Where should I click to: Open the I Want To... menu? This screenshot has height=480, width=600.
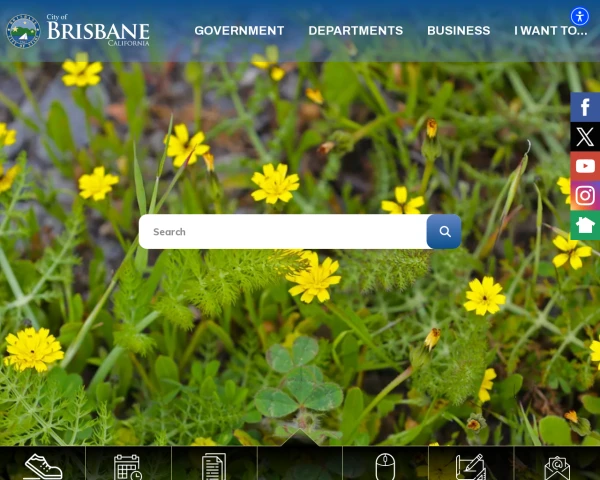point(550,31)
